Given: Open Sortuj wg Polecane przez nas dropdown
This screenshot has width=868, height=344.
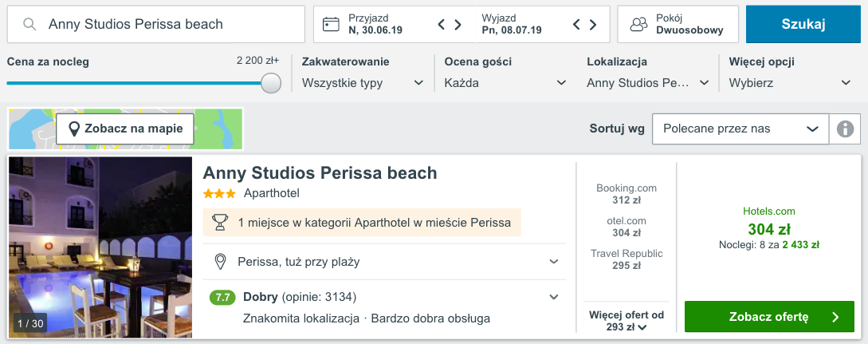Looking at the screenshot, I should [740, 129].
